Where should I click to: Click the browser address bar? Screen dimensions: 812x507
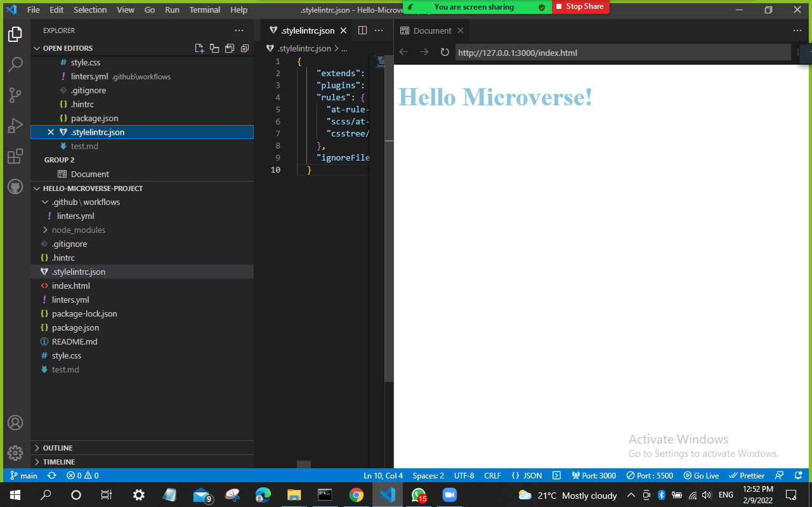[622, 53]
